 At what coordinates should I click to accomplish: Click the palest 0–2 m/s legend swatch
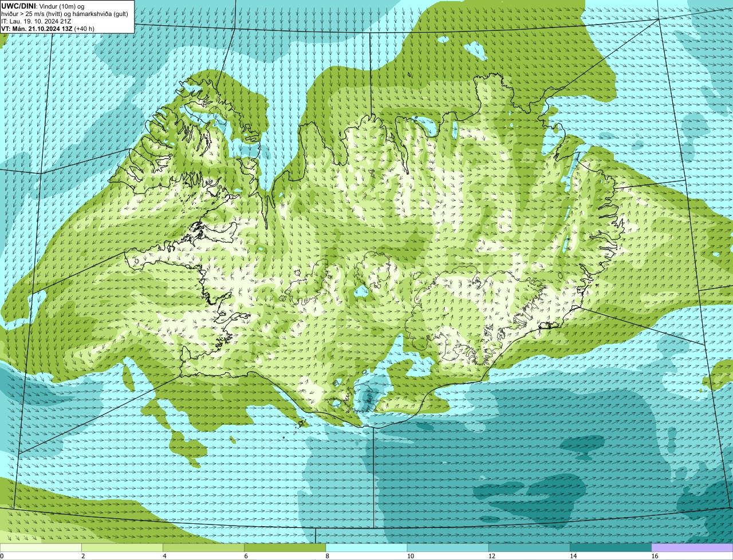[x=41, y=547]
